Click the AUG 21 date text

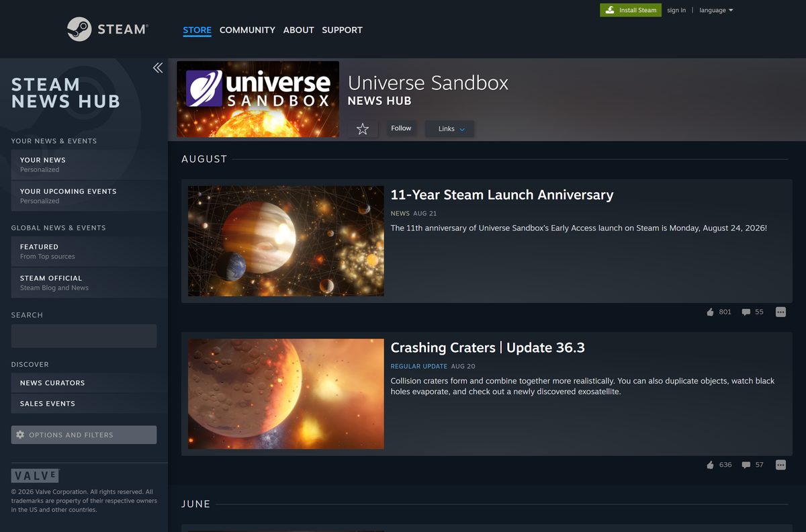pos(425,214)
